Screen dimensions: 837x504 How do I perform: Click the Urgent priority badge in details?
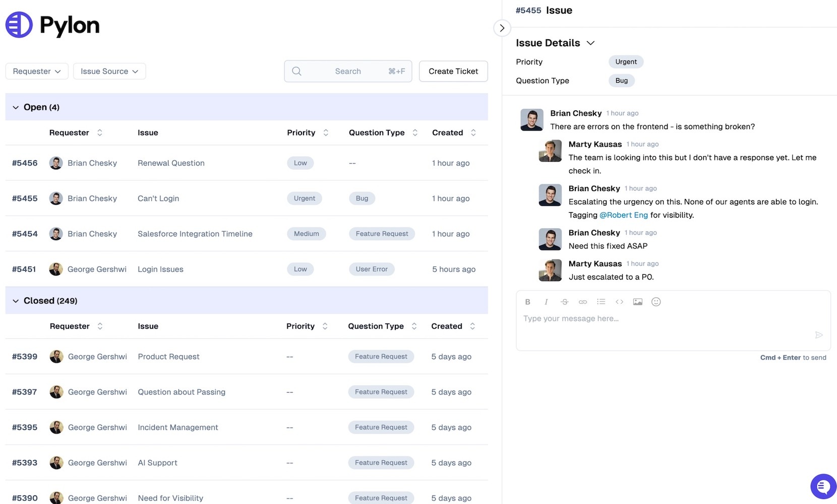pos(626,62)
